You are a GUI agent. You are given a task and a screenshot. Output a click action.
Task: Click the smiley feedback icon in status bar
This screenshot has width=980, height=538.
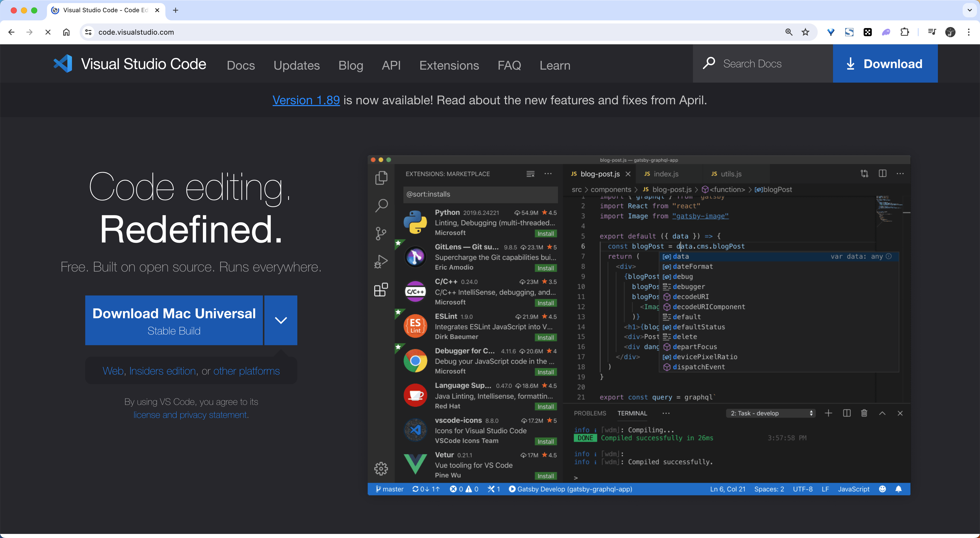883,489
